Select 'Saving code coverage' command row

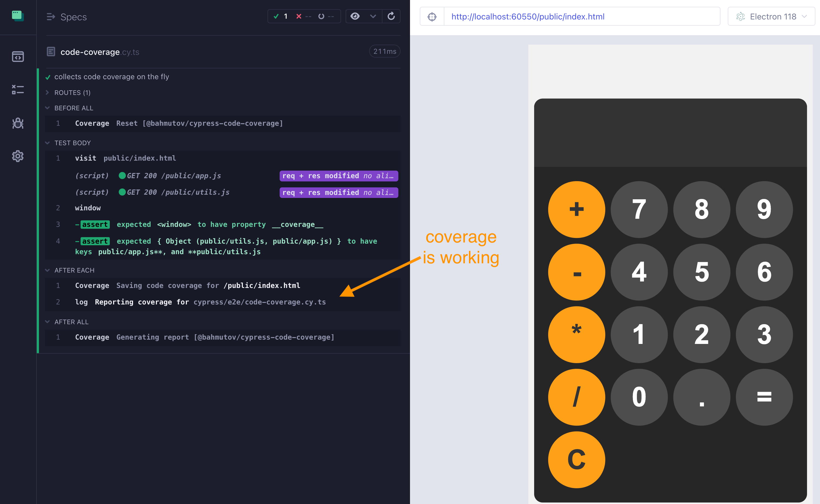click(223, 286)
